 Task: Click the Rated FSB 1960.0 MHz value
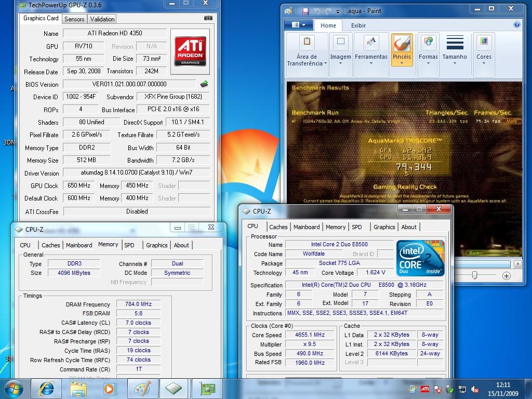coord(310,362)
